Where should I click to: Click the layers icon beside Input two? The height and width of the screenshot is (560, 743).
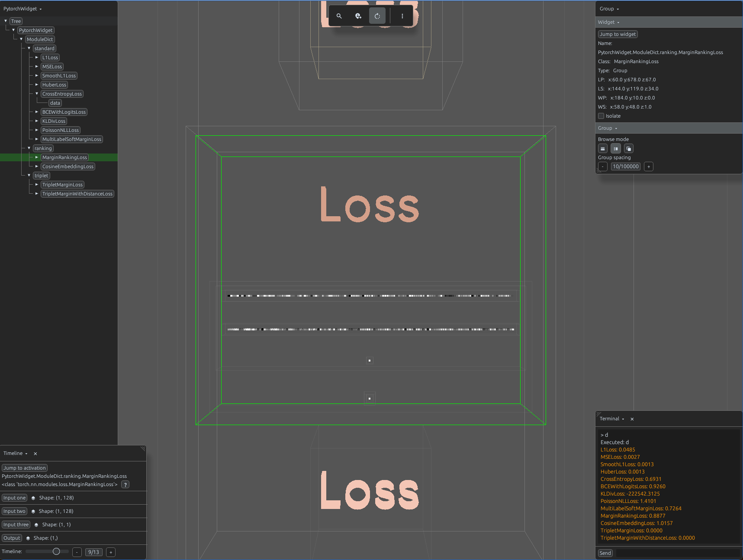tap(33, 512)
